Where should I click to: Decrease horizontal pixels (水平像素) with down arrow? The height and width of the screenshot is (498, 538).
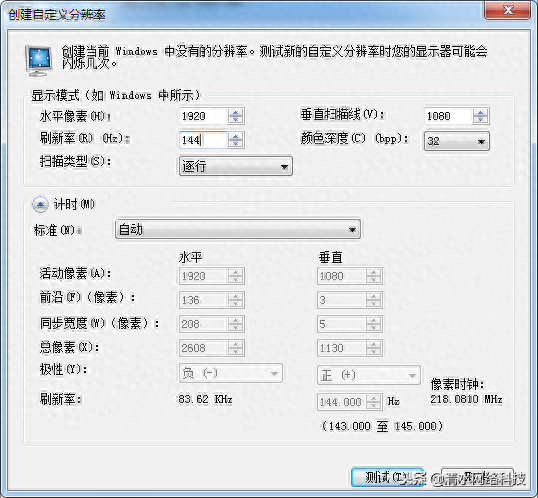235,120
